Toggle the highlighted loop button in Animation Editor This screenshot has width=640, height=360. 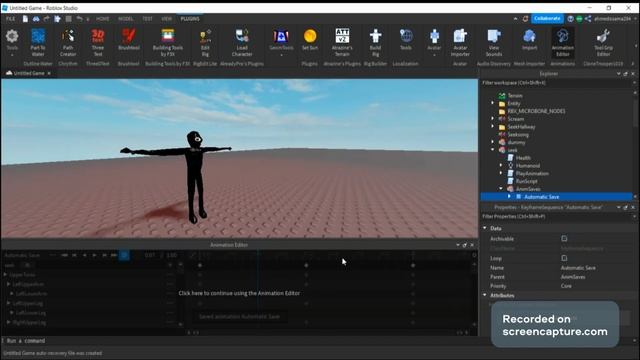pyautogui.click(x=124, y=255)
